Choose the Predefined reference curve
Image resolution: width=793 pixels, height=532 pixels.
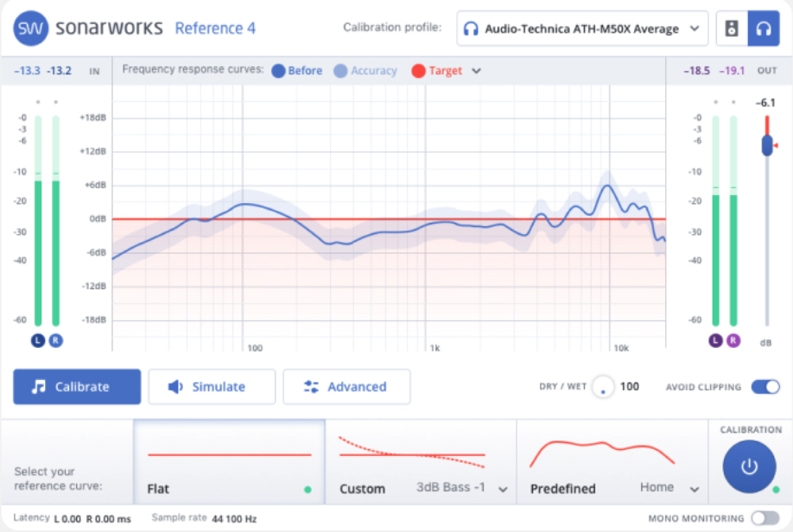pyautogui.click(x=612, y=462)
